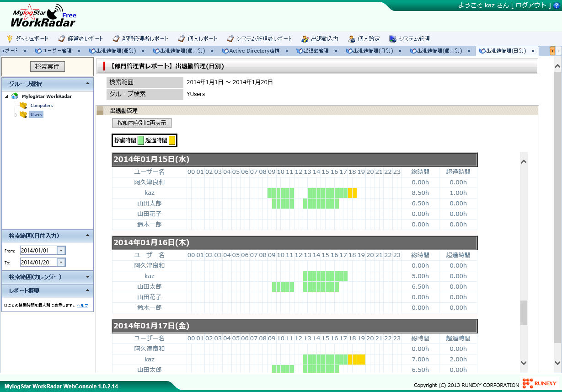Click the RUNEXY logo in footer

(x=540, y=383)
